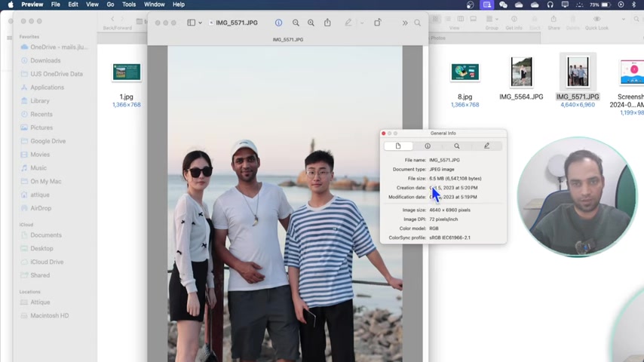Image resolution: width=644 pixels, height=362 pixels.
Task: Open UJS OneDrive Data folder in sidebar
Action: coord(52,74)
